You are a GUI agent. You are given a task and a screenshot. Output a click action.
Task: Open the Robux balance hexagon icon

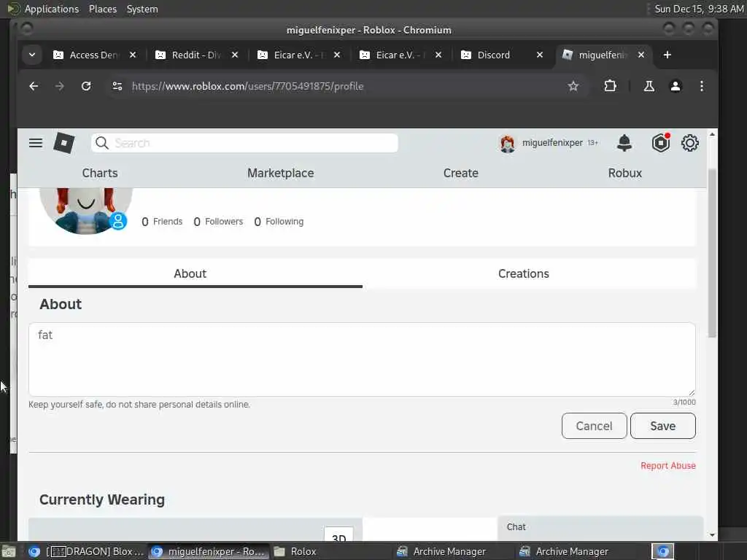pos(661,143)
